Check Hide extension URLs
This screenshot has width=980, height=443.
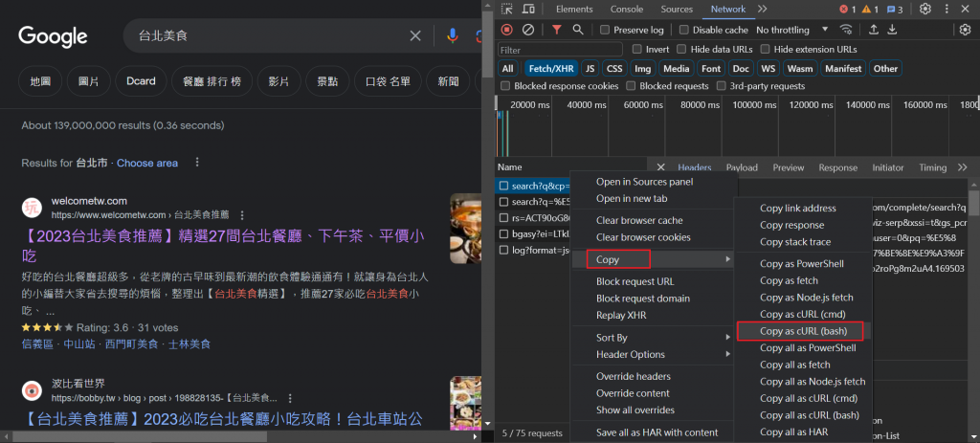(x=765, y=49)
